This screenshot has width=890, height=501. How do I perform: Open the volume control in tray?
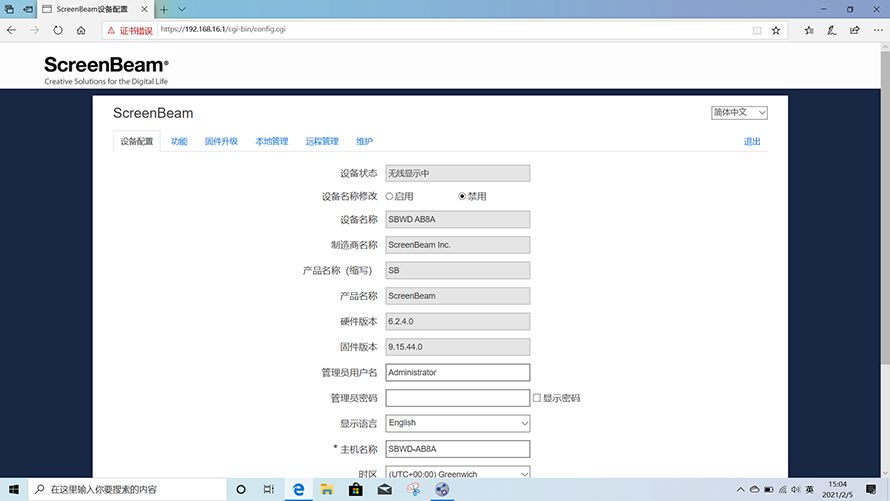click(795, 489)
